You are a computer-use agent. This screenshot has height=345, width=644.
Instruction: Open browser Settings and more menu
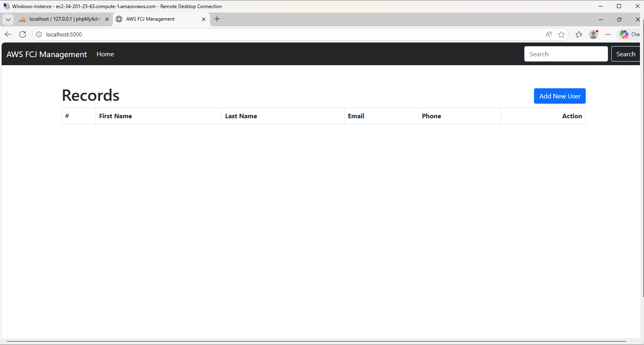click(608, 34)
